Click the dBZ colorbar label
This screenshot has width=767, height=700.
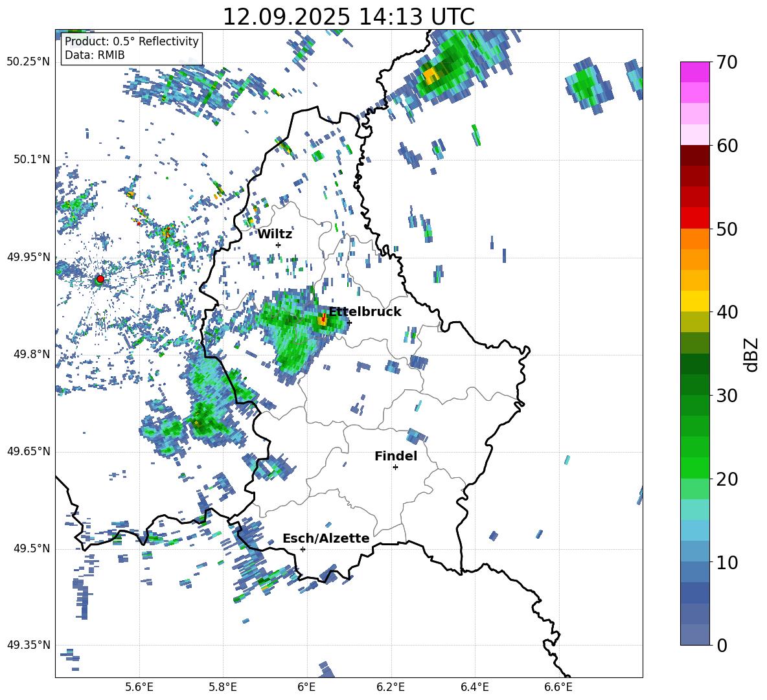pyautogui.click(x=751, y=354)
